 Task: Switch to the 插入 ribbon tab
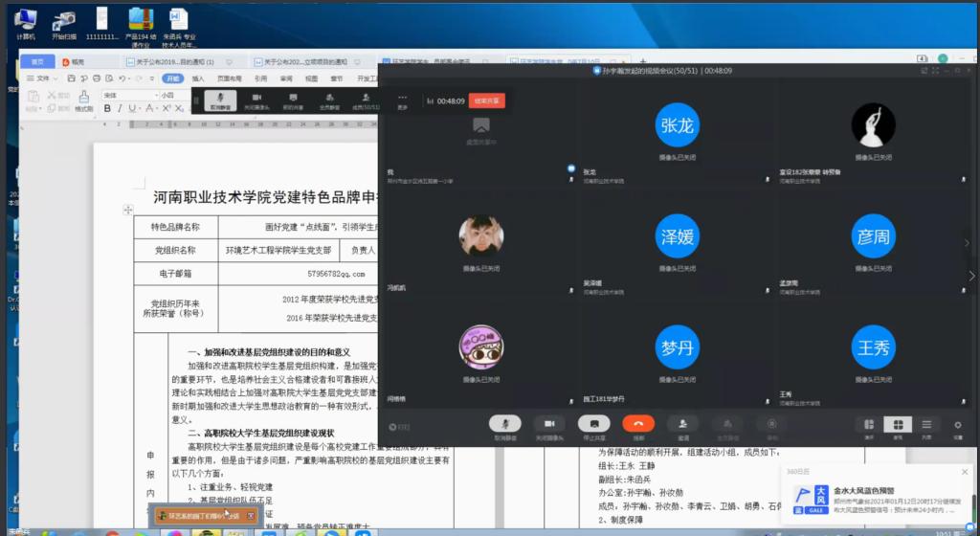click(198, 78)
